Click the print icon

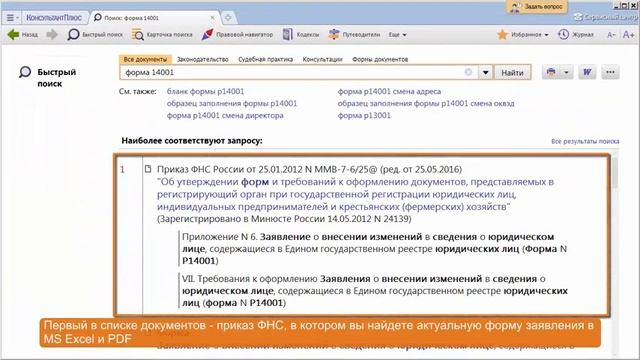551,72
